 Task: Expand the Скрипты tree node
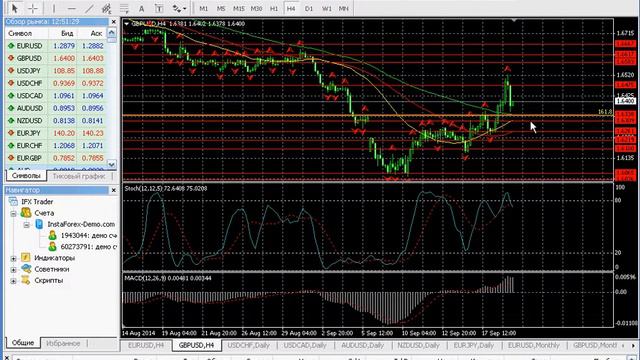pyautogui.click(x=13, y=281)
